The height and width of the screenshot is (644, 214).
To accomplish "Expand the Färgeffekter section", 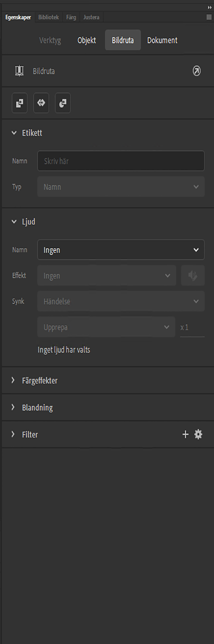I will point(14,380).
